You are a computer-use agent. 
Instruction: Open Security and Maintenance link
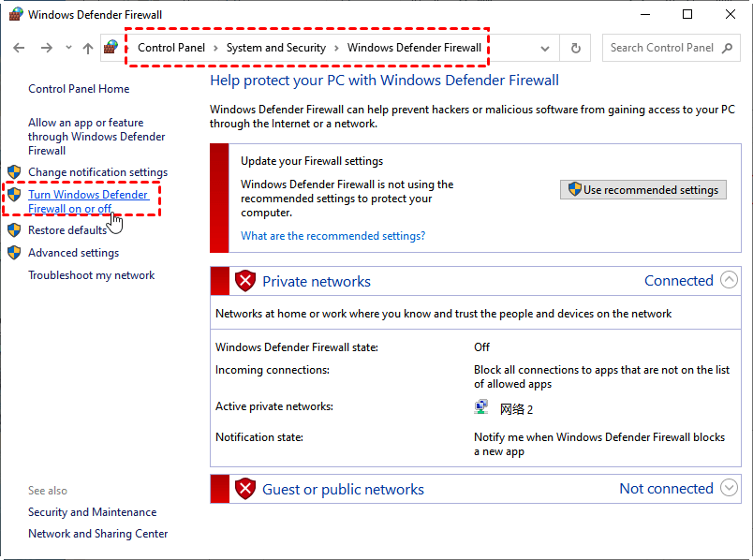(92, 512)
